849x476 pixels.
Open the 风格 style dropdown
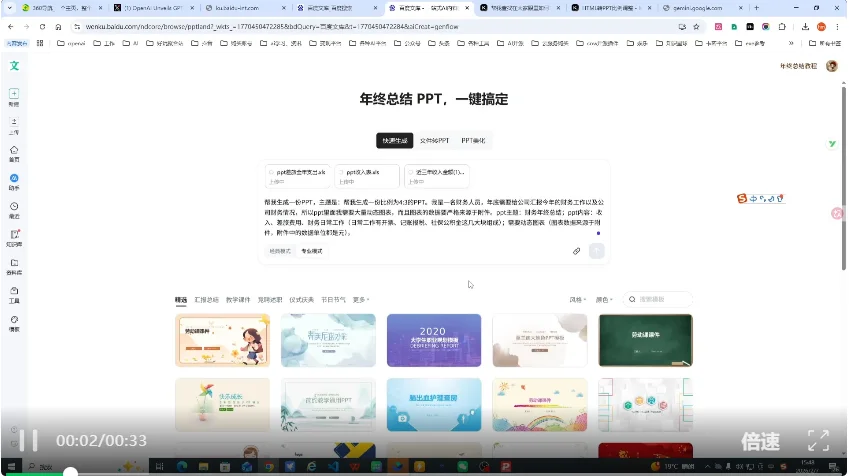pos(577,299)
